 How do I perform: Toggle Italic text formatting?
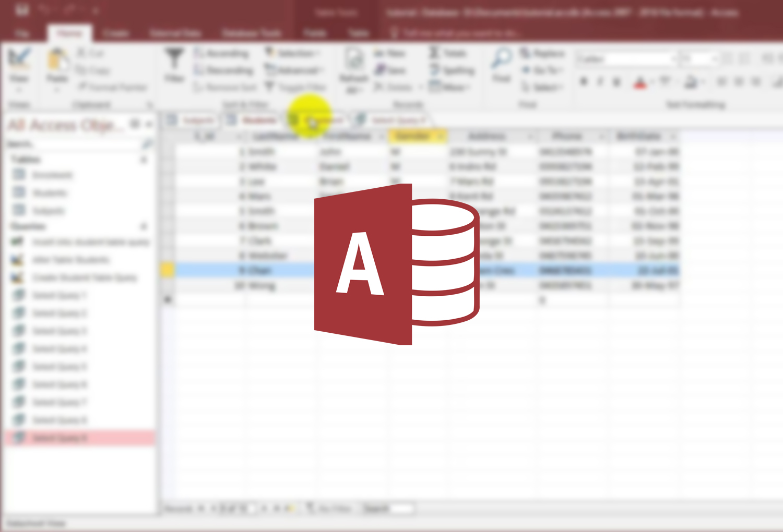pyautogui.click(x=600, y=82)
